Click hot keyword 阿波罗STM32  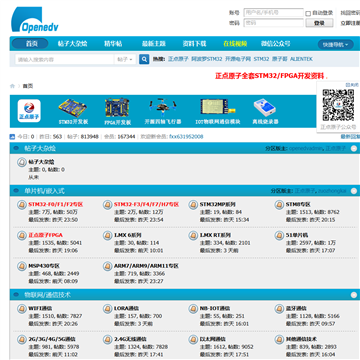[207, 59]
